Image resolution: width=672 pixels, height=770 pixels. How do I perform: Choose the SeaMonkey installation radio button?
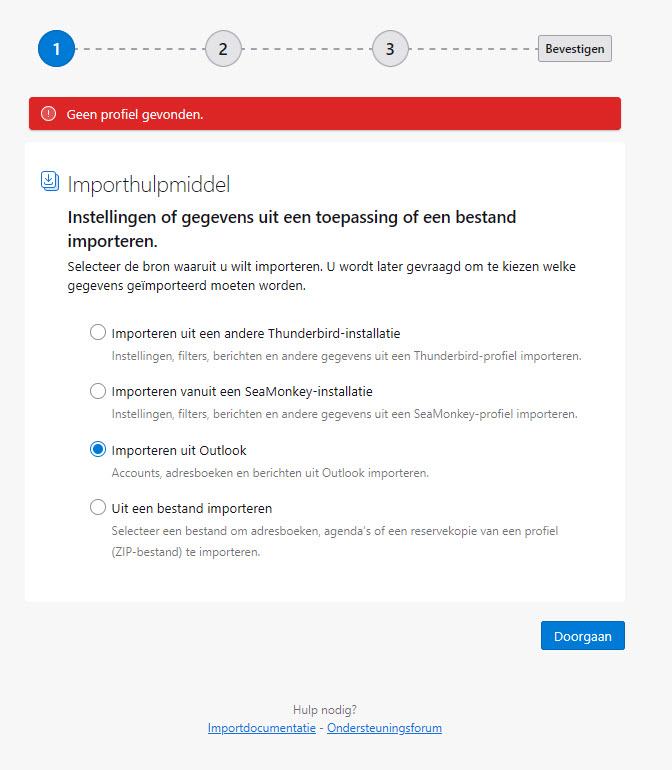[x=98, y=391]
